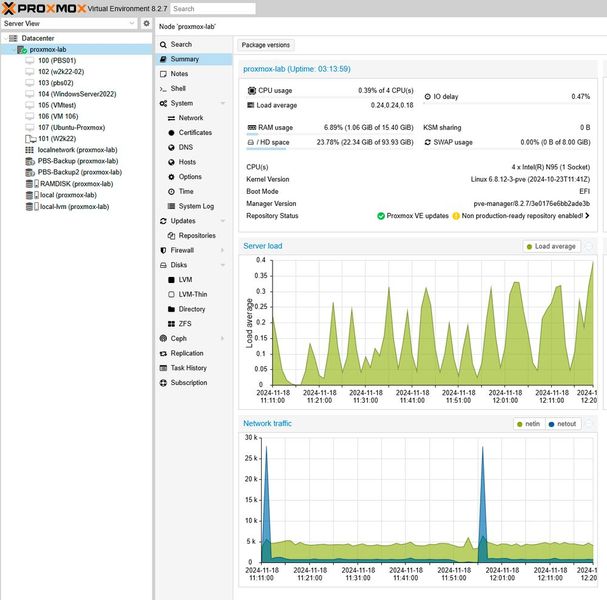The height and width of the screenshot is (600, 607).
Task: Focus the top Search input field
Action: 213,9
